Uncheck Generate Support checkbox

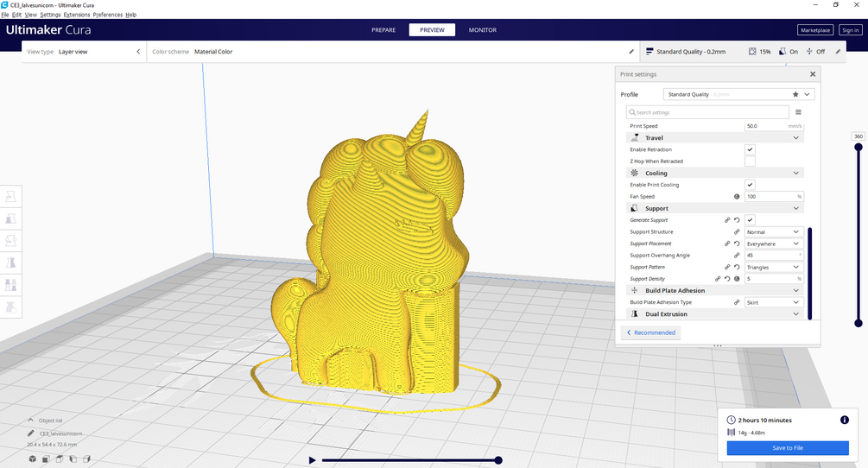[x=750, y=219]
